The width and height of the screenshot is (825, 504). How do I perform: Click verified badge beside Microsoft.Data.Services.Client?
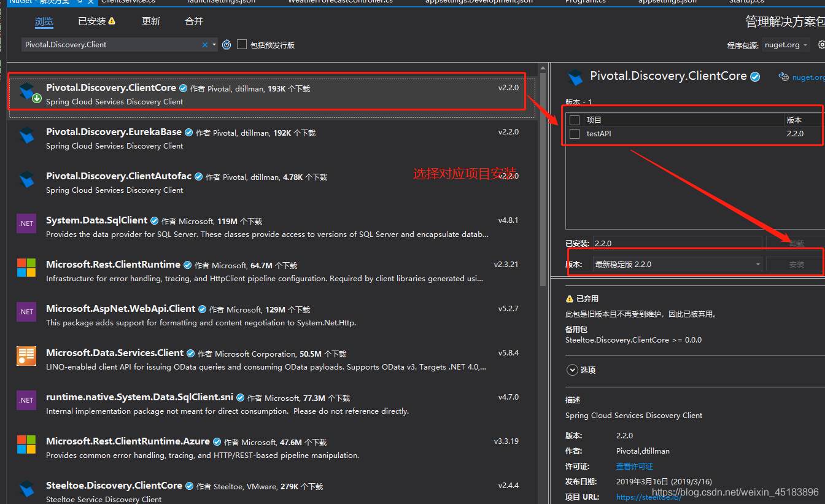coord(191,353)
